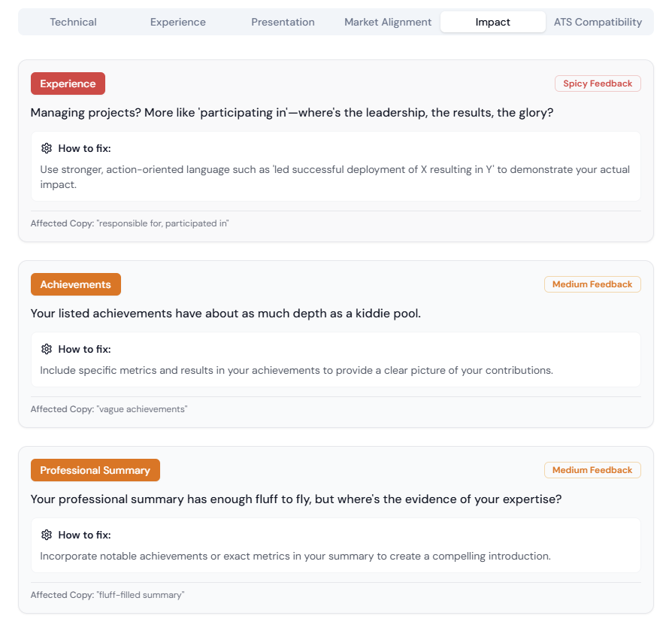Select the Presentation tab
The width and height of the screenshot is (672, 625).
point(283,22)
